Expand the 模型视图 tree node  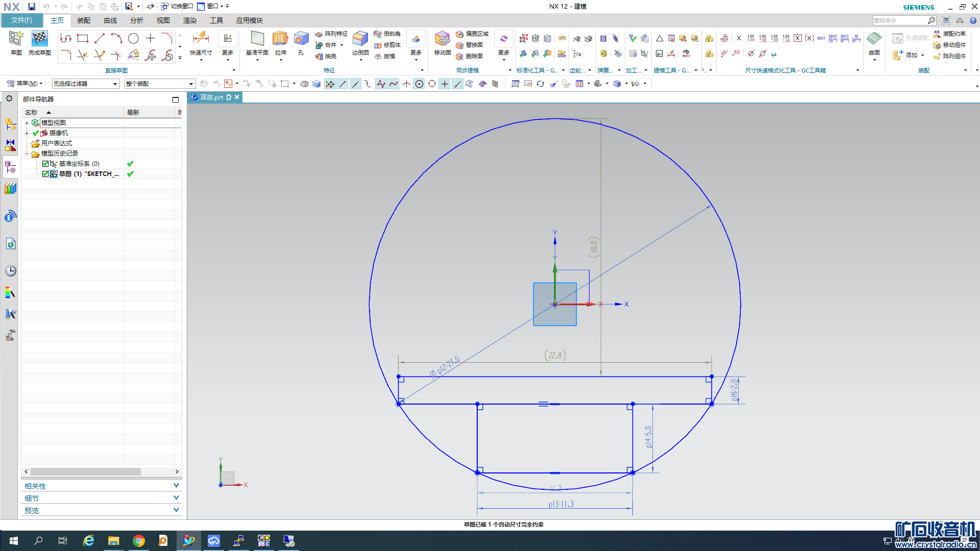[27, 123]
